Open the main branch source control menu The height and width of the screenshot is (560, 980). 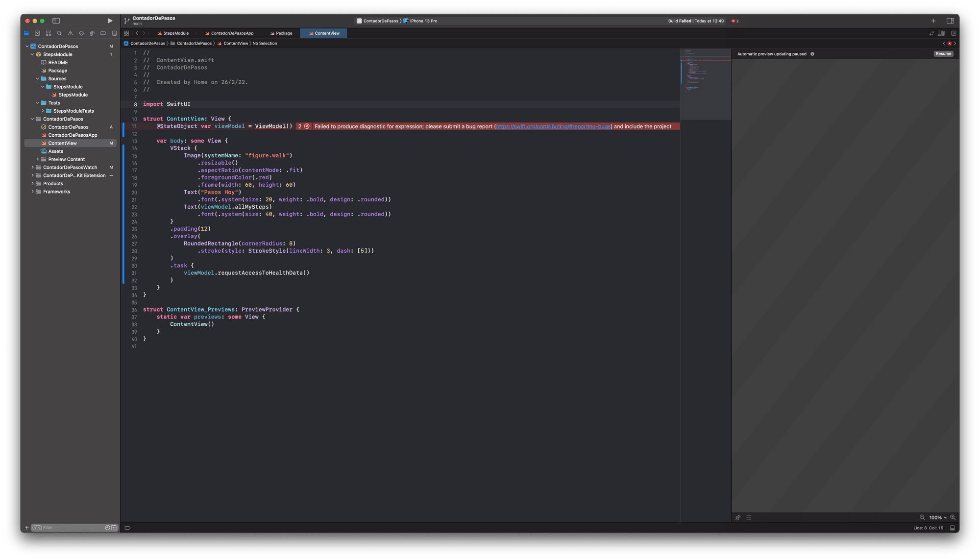pyautogui.click(x=137, y=24)
